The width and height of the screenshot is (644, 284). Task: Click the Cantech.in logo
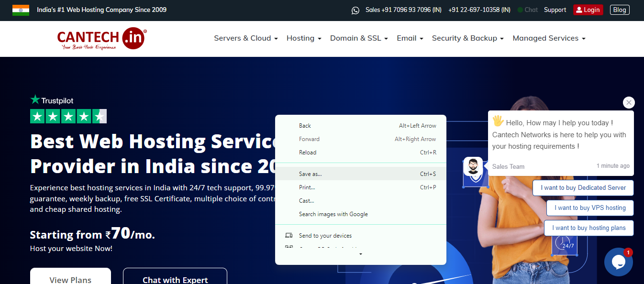102,38
